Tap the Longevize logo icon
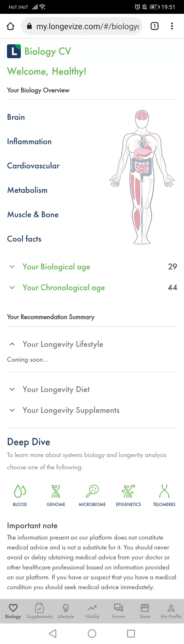The image size is (184, 644). point(14,51)
